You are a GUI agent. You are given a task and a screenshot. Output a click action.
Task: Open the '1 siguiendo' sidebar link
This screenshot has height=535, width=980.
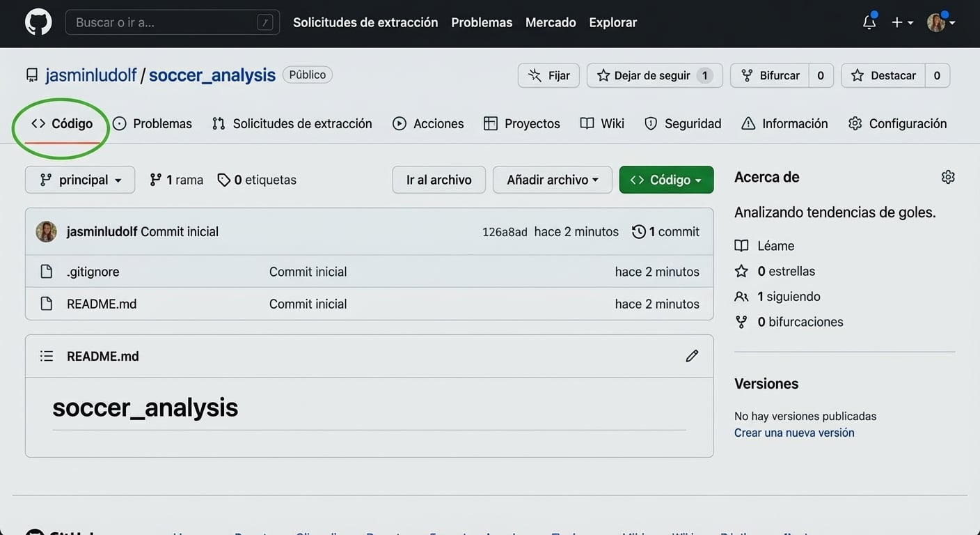[x=777, y=296]
